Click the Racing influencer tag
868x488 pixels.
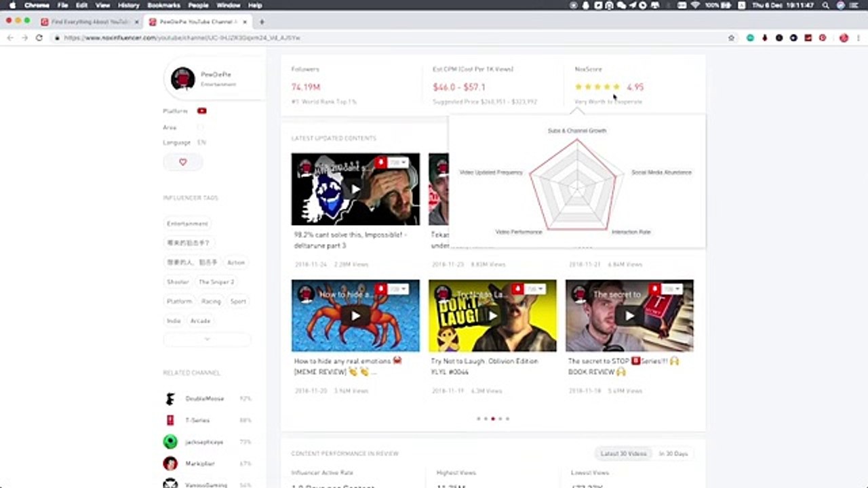click(211, 302)
